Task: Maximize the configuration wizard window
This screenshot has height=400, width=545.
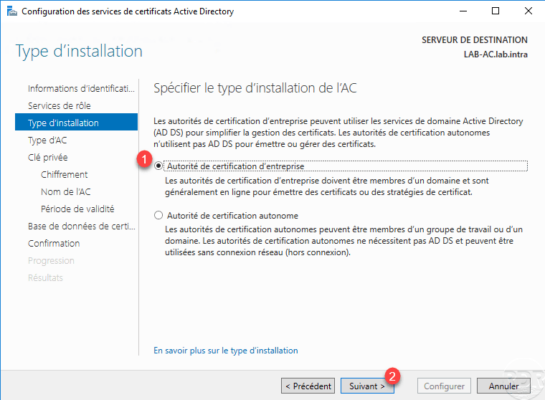Action: click(x=496, y=11)
